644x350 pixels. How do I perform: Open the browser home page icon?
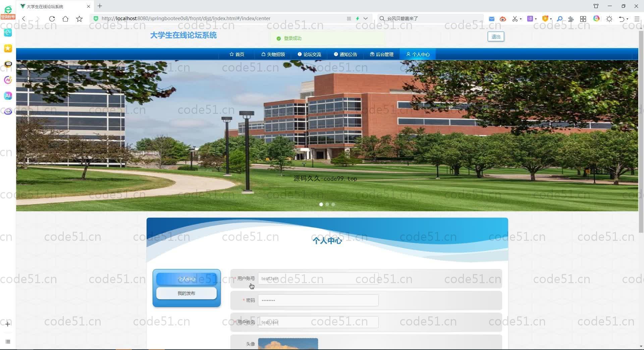point(65,19)
